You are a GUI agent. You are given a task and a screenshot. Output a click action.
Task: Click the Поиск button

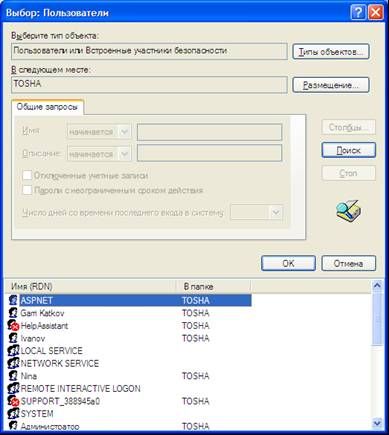pyautogui.click(x=348, y=150)
